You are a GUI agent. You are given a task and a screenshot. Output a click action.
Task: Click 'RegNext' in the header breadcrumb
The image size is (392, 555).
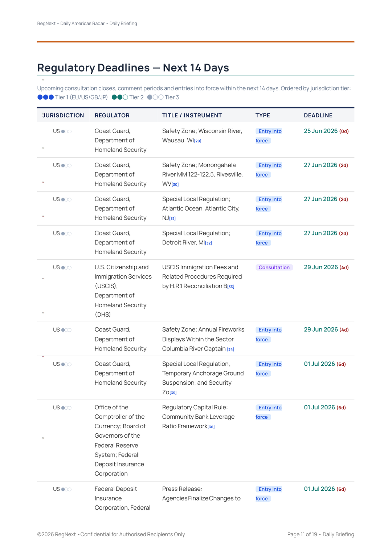46,24
